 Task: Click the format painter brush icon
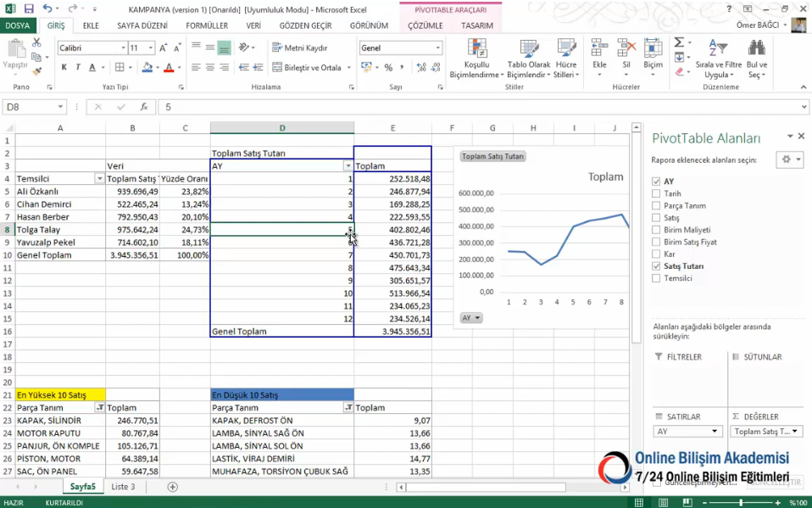point(36,71)
